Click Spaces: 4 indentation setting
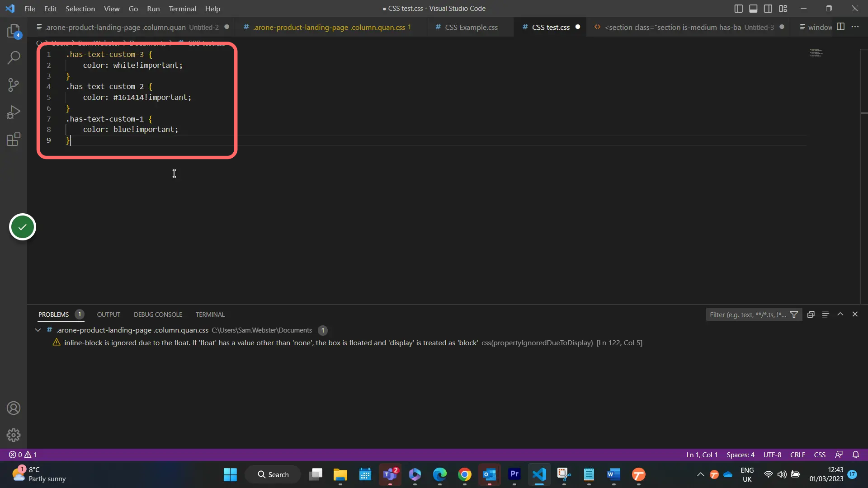This screenshot has width=868, height=488. coord(741,455)
